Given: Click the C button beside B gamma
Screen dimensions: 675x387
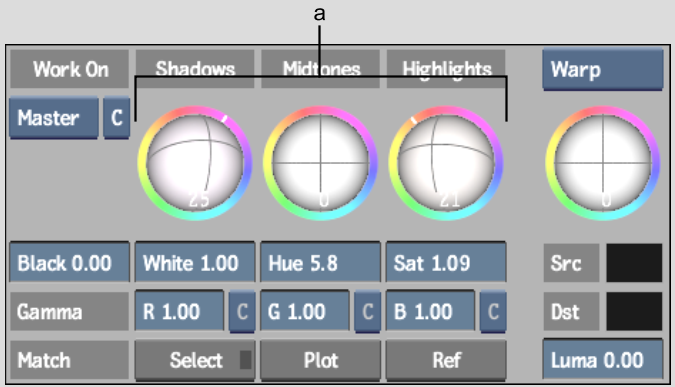Looking at the screenshot, I should 493,312.
